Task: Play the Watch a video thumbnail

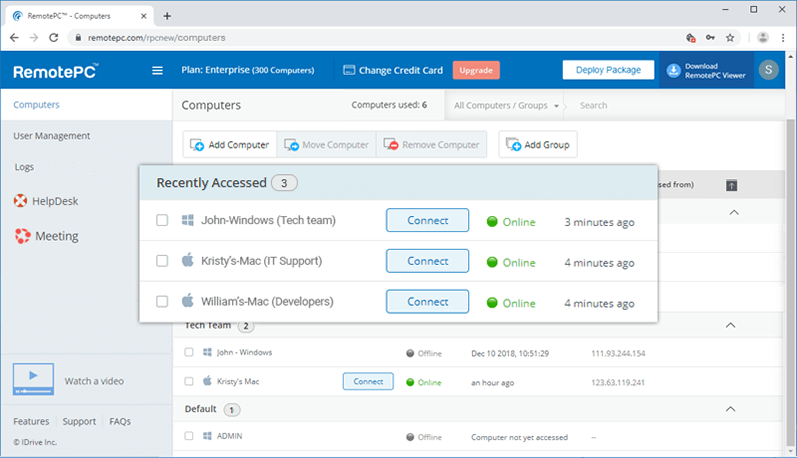Action: (33, 379)
